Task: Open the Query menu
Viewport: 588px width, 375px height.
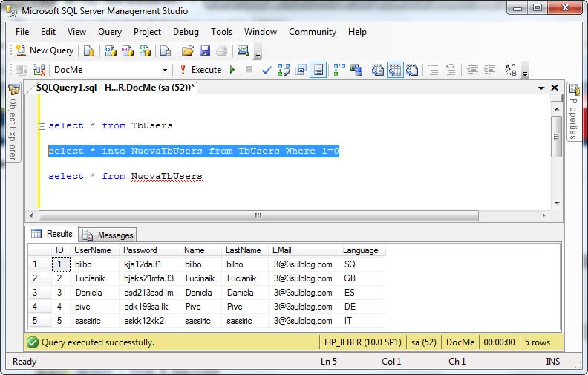Action: coord(109,32)
